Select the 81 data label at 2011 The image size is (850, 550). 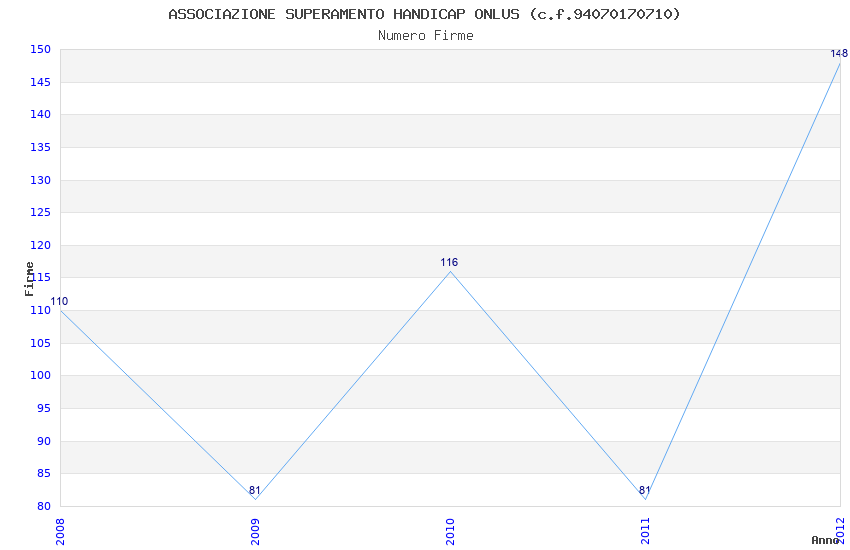645,490
